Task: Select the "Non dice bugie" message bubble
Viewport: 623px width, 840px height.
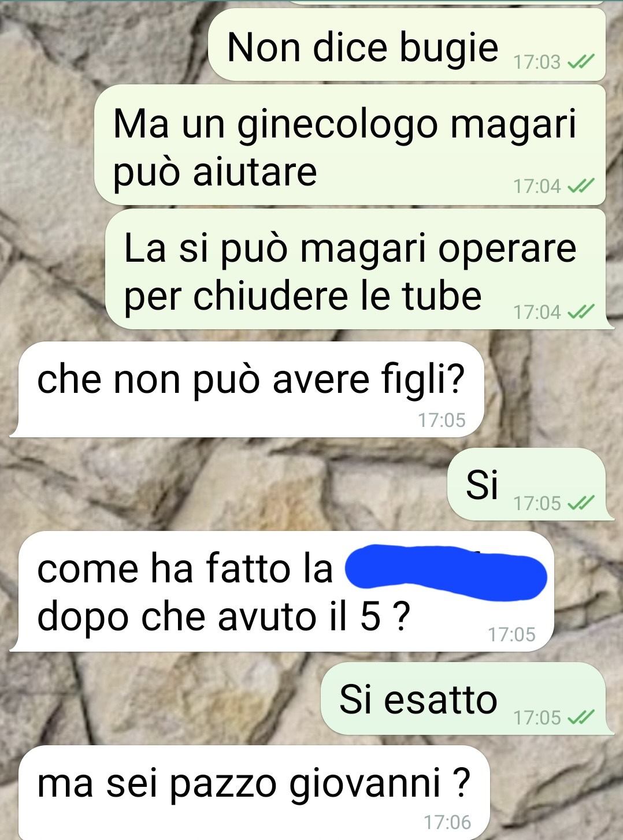Action: 407,44
